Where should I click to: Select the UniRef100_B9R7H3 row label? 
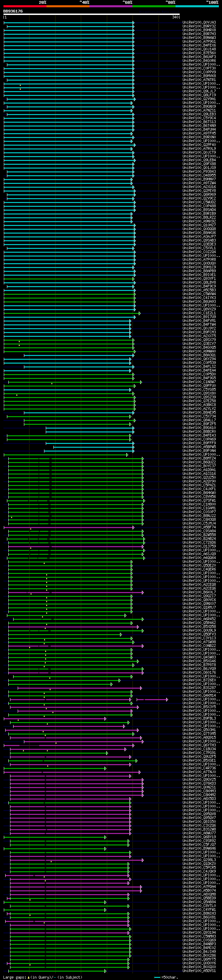click(x=199, y=34)
